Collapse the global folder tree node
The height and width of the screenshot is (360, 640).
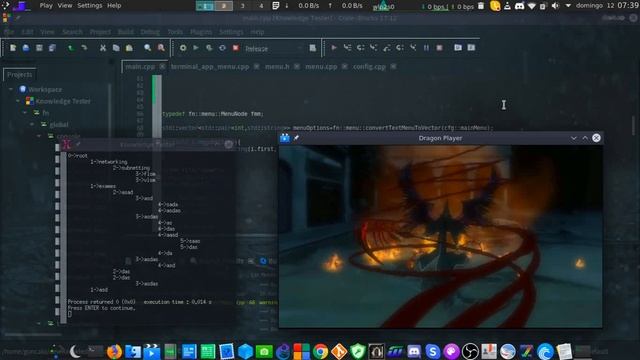click(x=32, y=124)
